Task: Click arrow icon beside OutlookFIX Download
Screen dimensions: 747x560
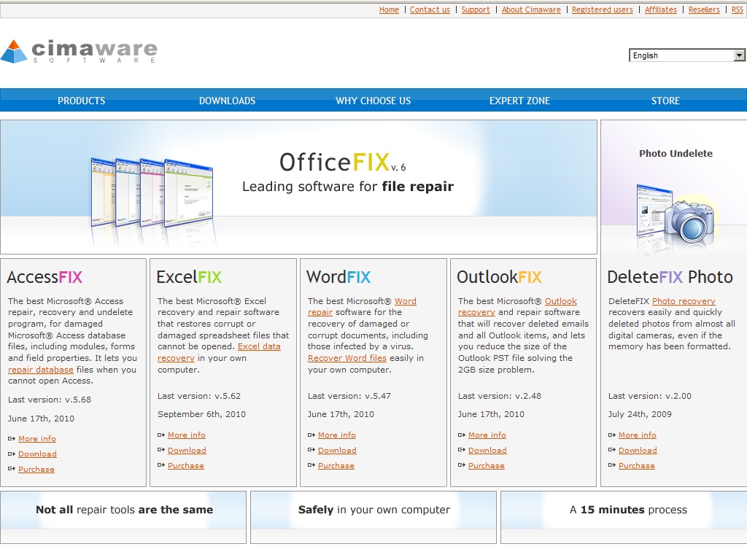Action: [462, 450]
